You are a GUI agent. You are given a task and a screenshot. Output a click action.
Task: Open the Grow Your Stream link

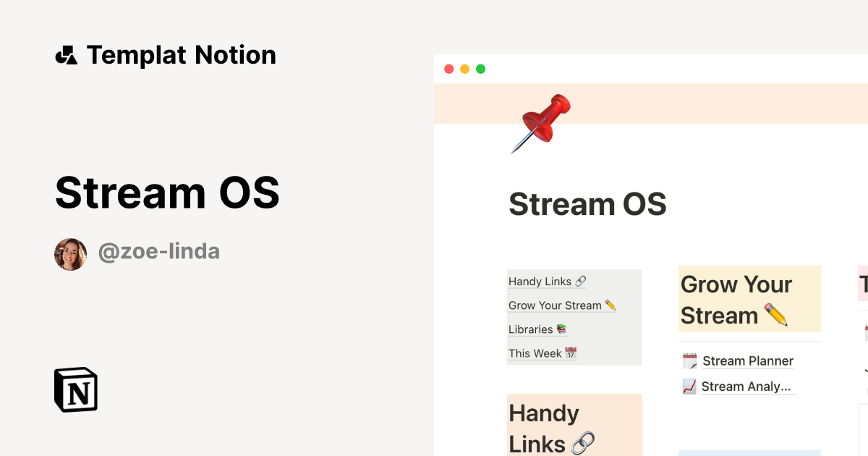pos(554,305)
